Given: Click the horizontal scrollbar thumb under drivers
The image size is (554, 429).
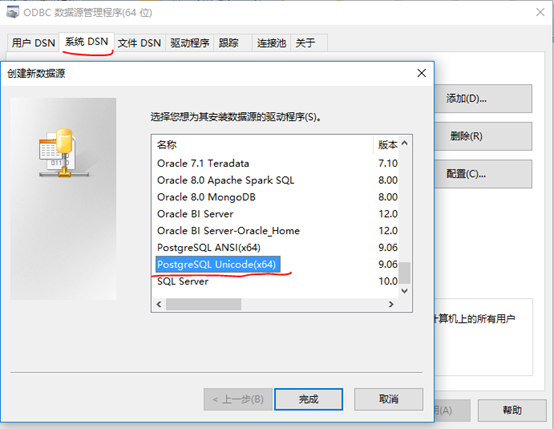Looking at the screenshot, I should point(204,304).
